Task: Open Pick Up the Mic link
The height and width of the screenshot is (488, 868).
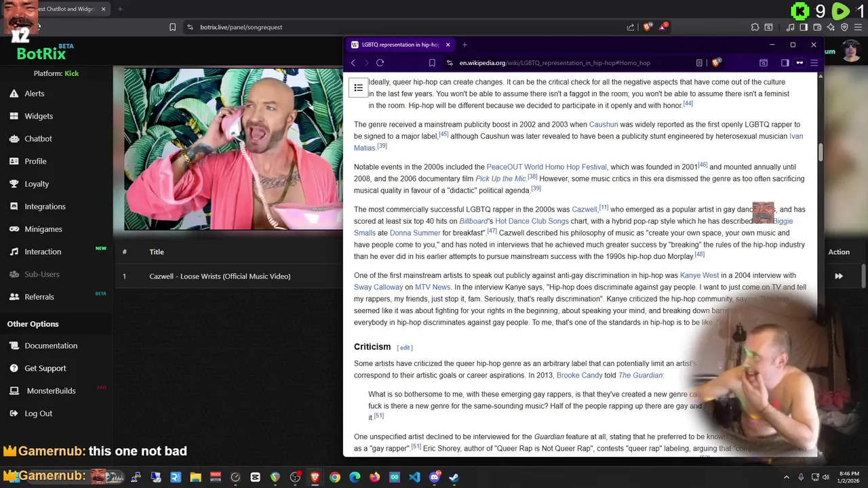Action: pyautogui.click(x=501, y=179)
